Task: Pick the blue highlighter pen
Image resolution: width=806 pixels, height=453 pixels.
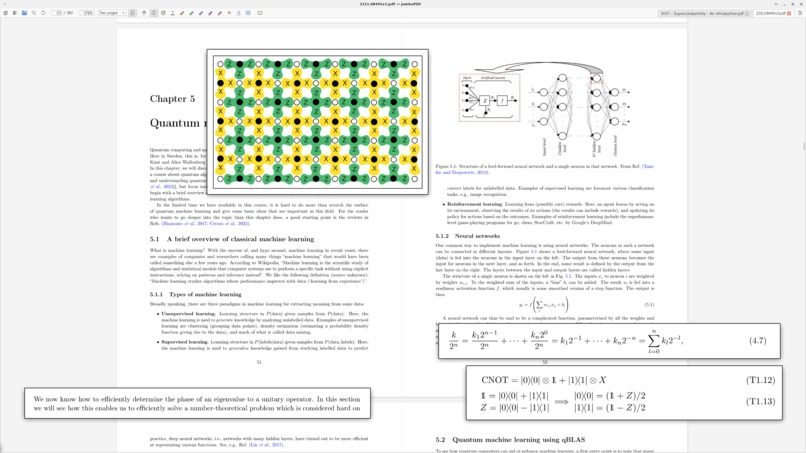Action: click(201, 13)
